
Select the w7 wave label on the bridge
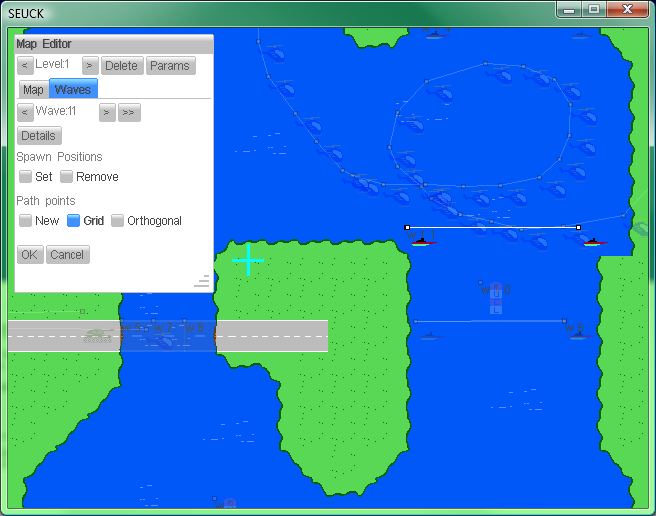(x=163, y=328)
